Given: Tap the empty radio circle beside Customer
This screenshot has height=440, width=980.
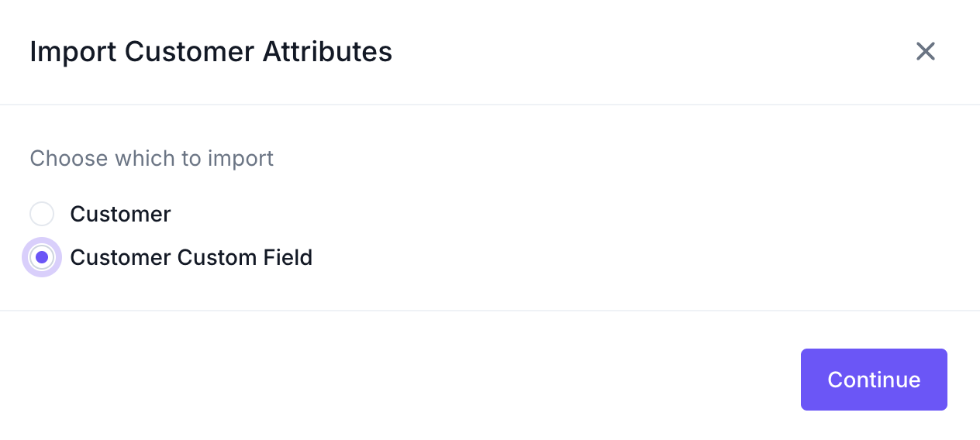Looking at the screenshot, I should click(x=42, y=214).
